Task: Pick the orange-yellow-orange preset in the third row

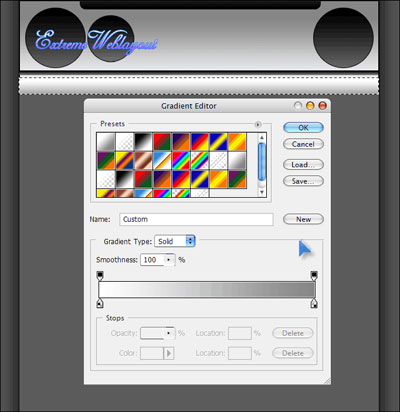Action: (x=219, y=179)
